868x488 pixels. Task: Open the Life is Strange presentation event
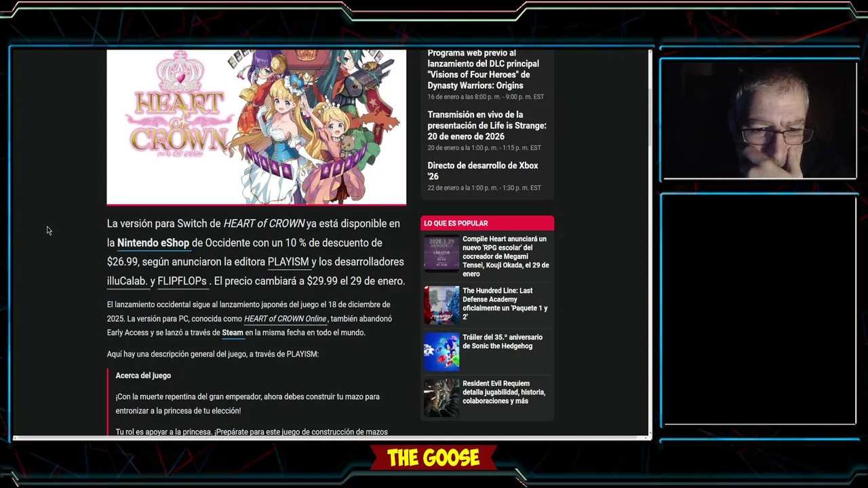(x=487, y=125)
